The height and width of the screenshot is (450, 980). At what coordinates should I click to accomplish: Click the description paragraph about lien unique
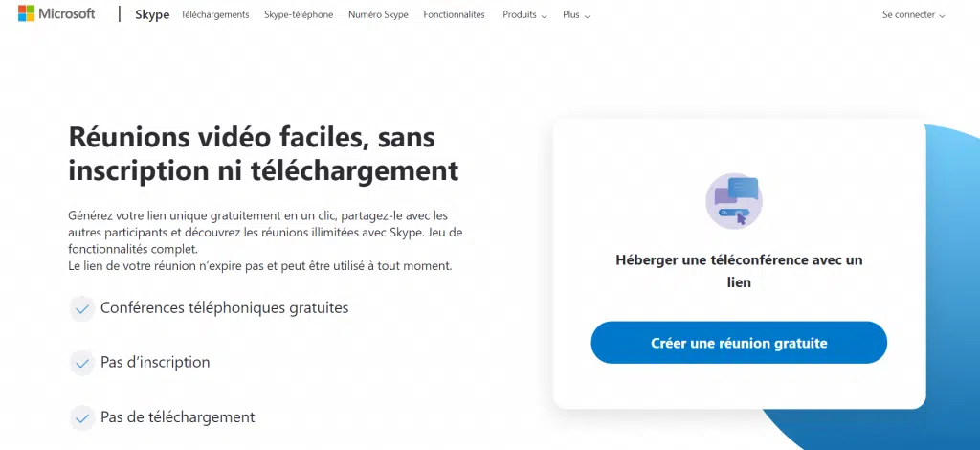pos(266,240)
